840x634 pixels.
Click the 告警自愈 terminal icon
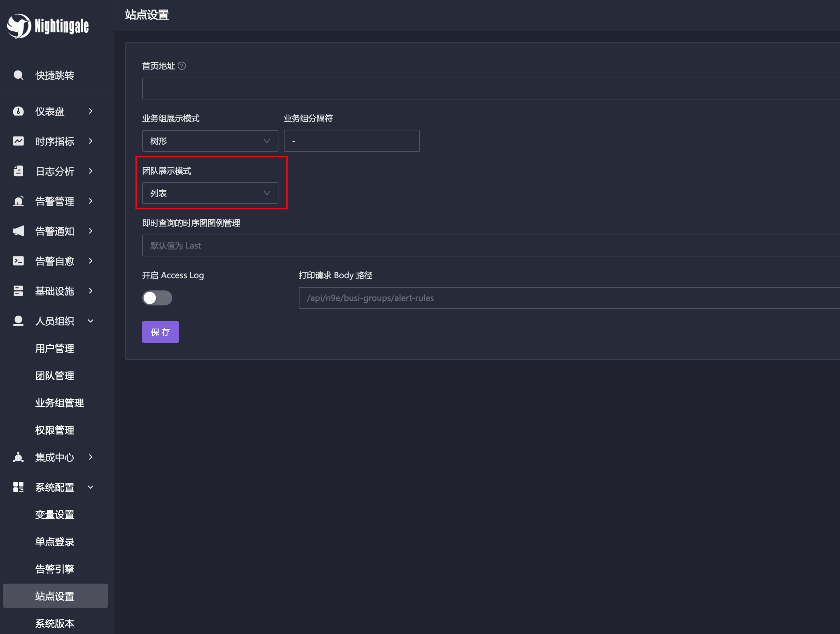point(18,261)
